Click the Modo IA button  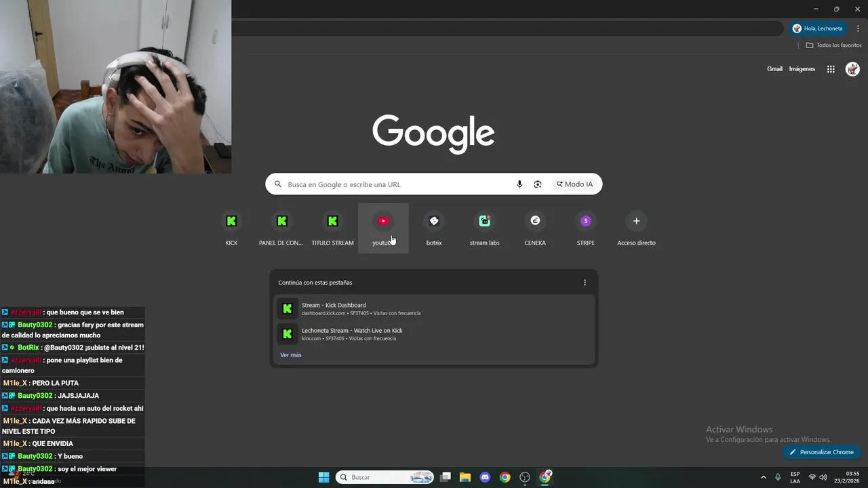click(x=574, y=184)
